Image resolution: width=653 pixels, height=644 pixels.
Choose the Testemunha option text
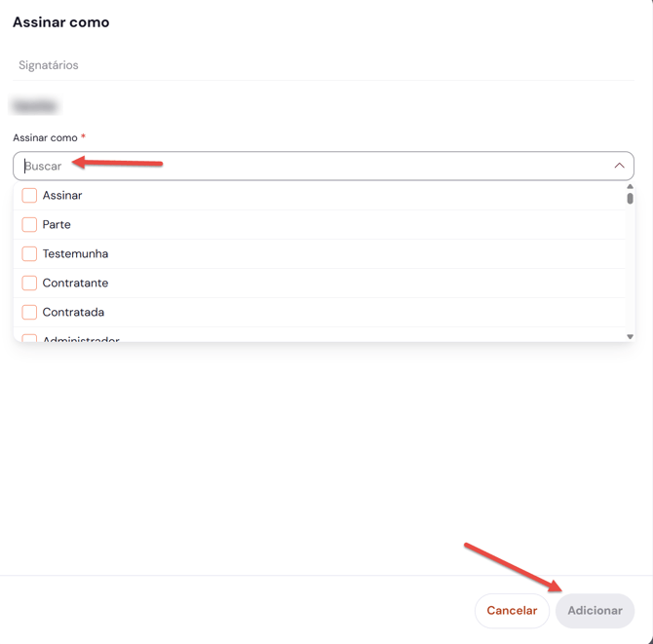pos(75,254)
